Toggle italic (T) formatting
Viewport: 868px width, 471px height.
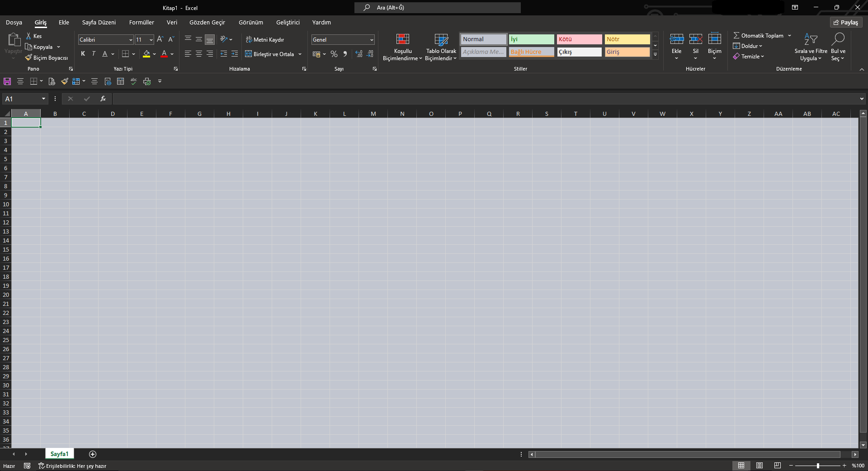[x=94, y=54]
